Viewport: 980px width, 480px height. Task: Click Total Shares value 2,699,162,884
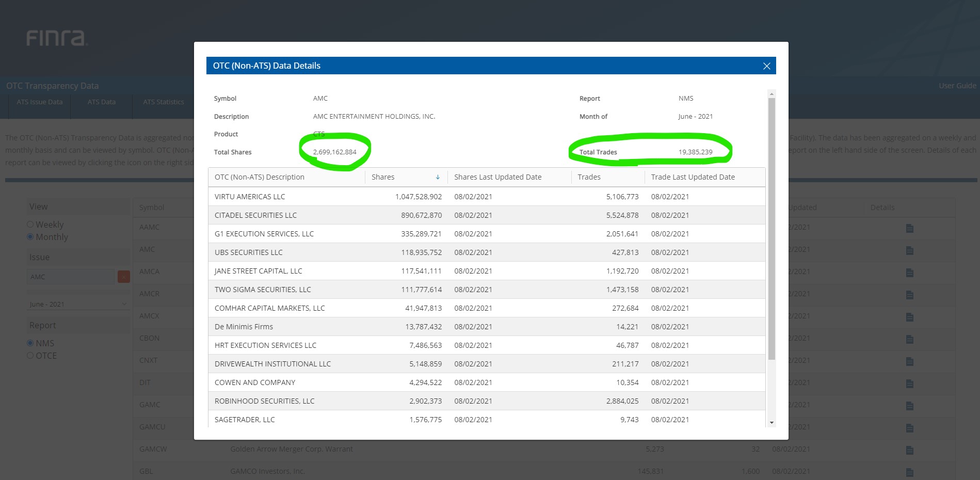coord(334,152)
